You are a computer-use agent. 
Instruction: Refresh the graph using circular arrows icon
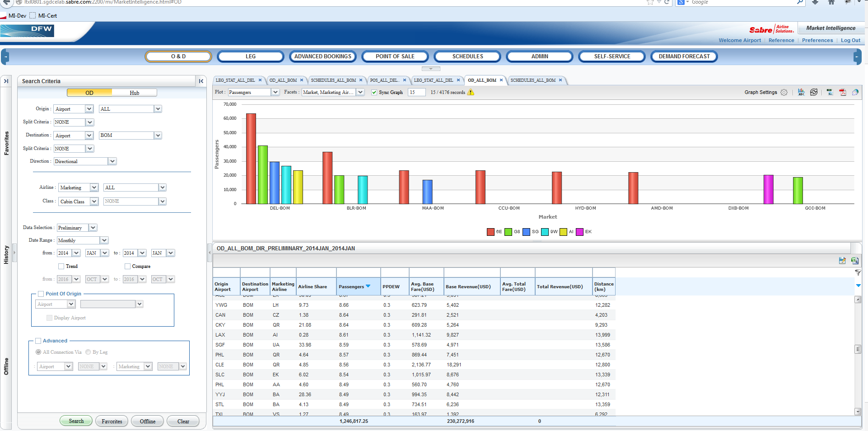814,92
